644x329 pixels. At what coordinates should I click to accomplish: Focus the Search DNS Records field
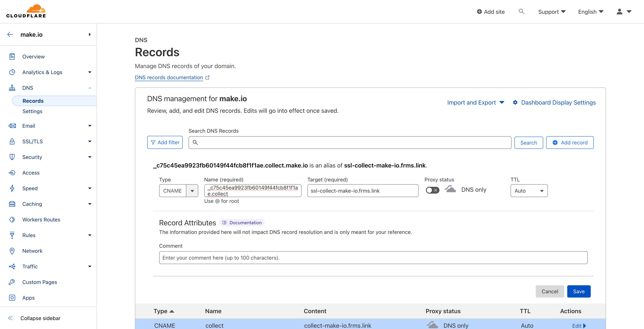pyautogui.click(x=350, y=143)
